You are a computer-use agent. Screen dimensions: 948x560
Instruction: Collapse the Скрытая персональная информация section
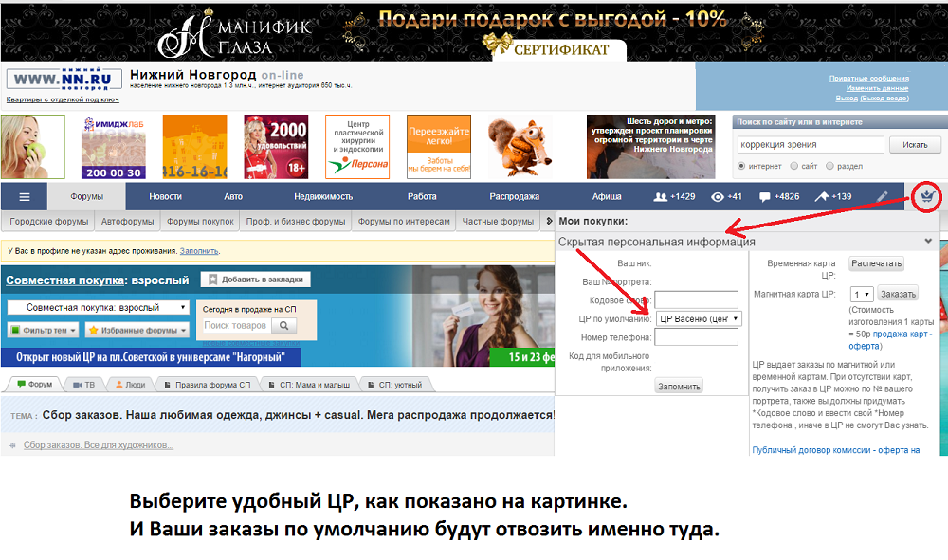(928, 241)
